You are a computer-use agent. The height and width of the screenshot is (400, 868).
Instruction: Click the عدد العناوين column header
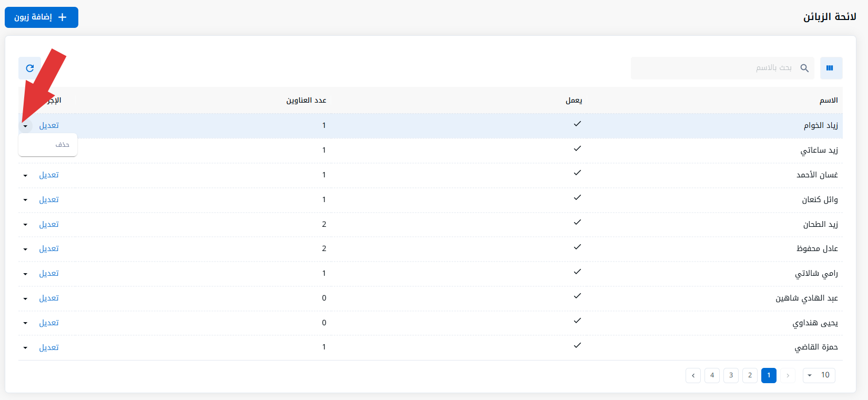pyautogui.click(x=307, y=100)
